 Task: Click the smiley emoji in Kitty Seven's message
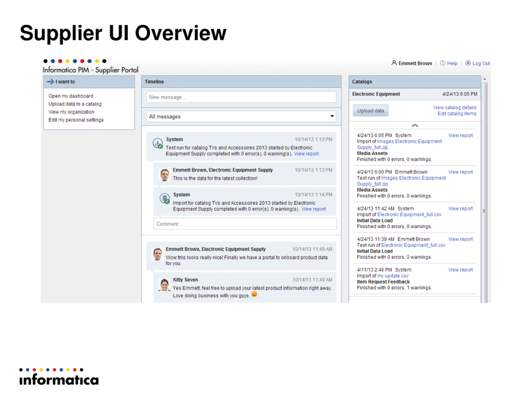254,294
